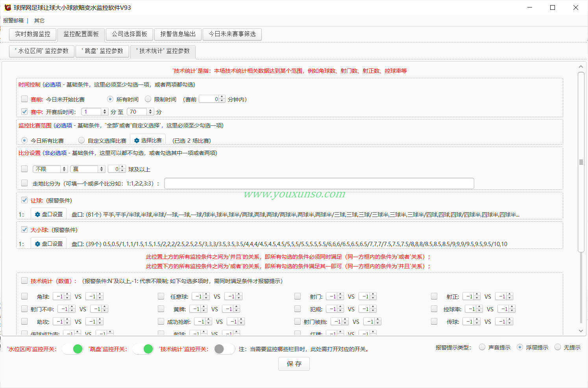Screen dimensions: 588x388
Task: Switch to 报警信息输出 tab
Action: [x=178, y=34]
